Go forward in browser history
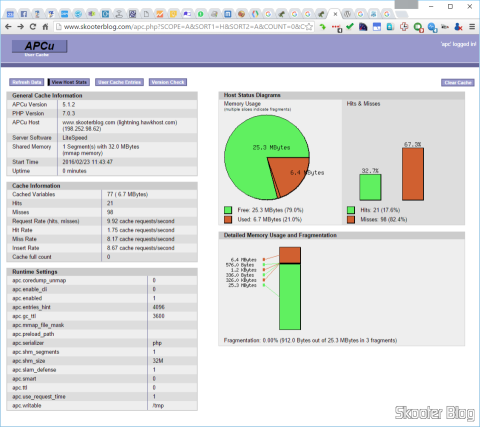The height and width of the screenshot is (427, 480). click(x=21, y=27)
